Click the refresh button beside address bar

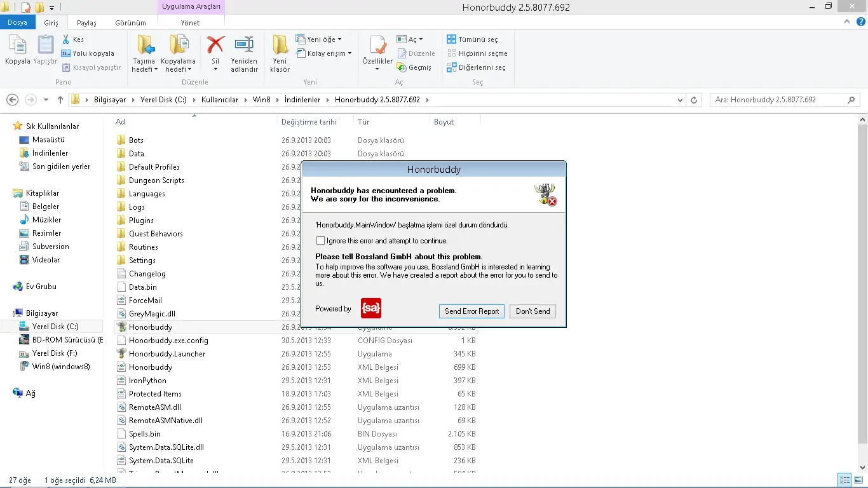(694, 100)
